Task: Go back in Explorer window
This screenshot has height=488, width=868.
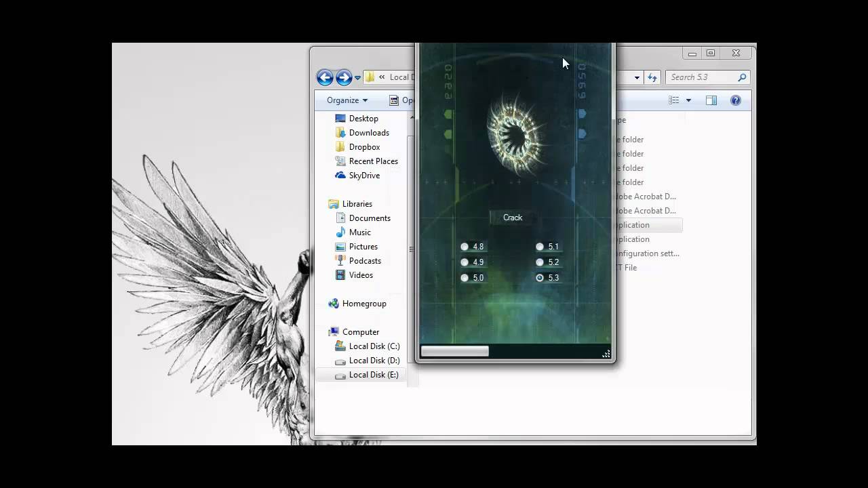Action: [325, 77]
